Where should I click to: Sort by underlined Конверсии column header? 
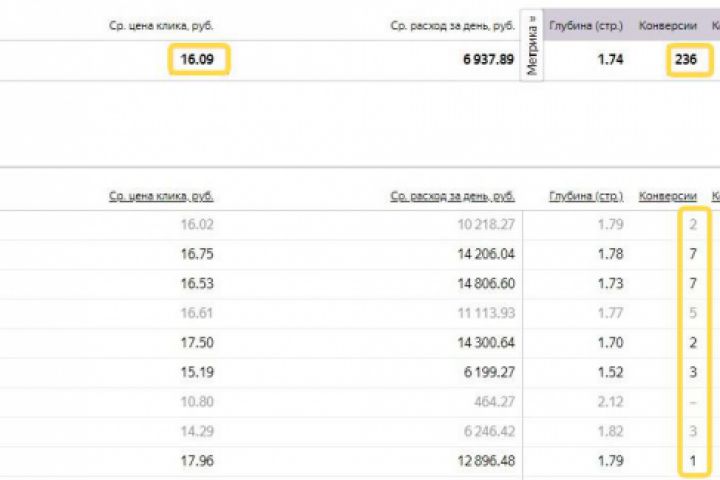pos(667,196)
